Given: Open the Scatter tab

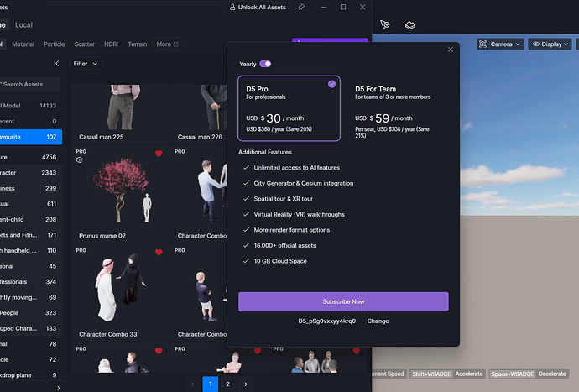Looking at the screenshot, I should point(85,44).
